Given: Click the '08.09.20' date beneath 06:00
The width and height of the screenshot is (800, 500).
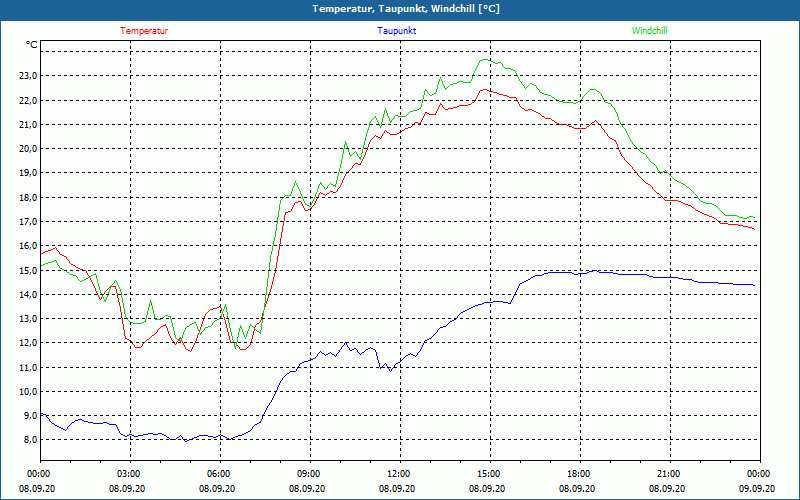Looking at the screenshot, I should pyautogui.click(x=217, y=488).
